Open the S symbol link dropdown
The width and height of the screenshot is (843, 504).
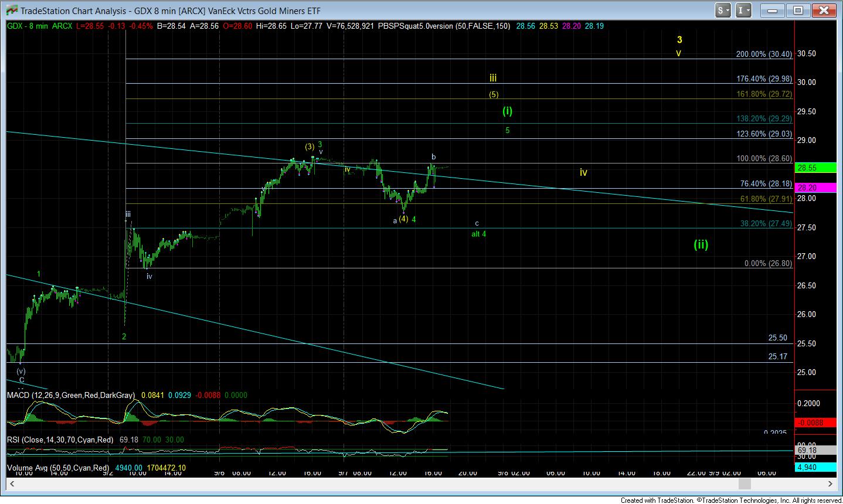722,10
